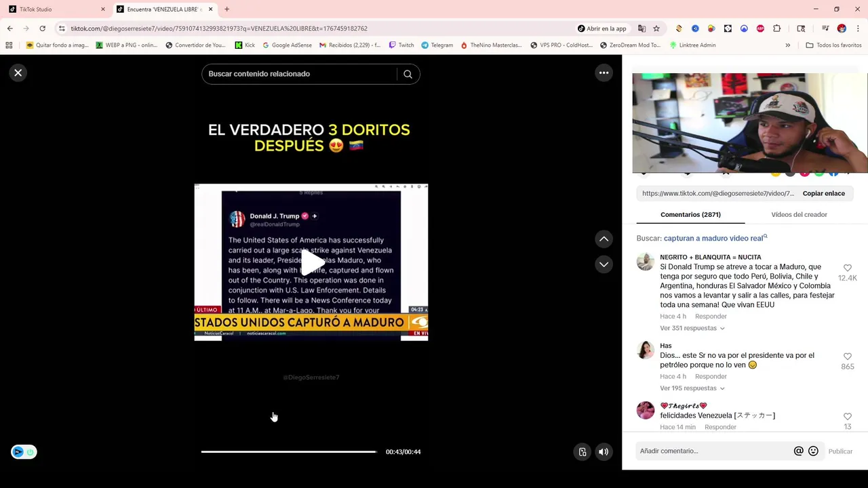Image resolution: width=868 pixels, height=488 pixels.
Task: Switch to Videos del creador tab
Action: (799, 214)
